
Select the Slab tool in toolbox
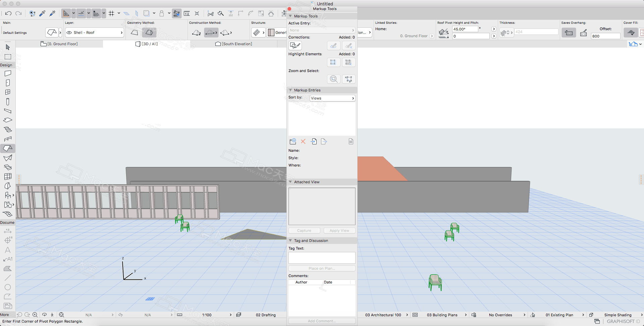click(8, 120)
